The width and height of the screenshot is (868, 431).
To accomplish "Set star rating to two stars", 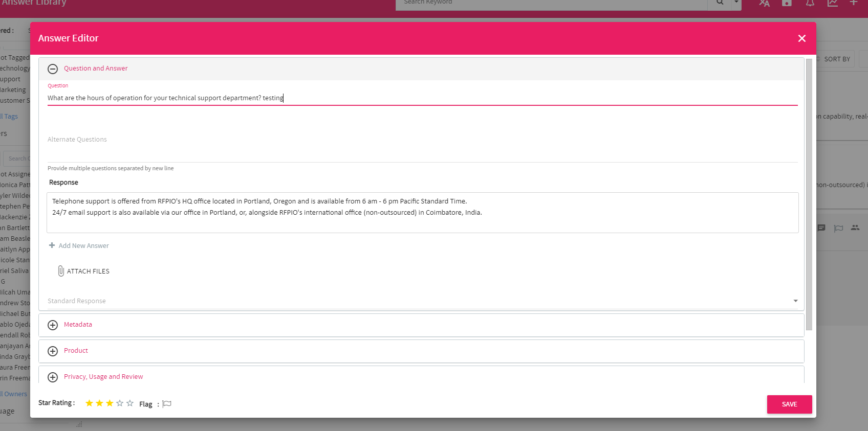I will pyautogui.click(x=99, y=403).
